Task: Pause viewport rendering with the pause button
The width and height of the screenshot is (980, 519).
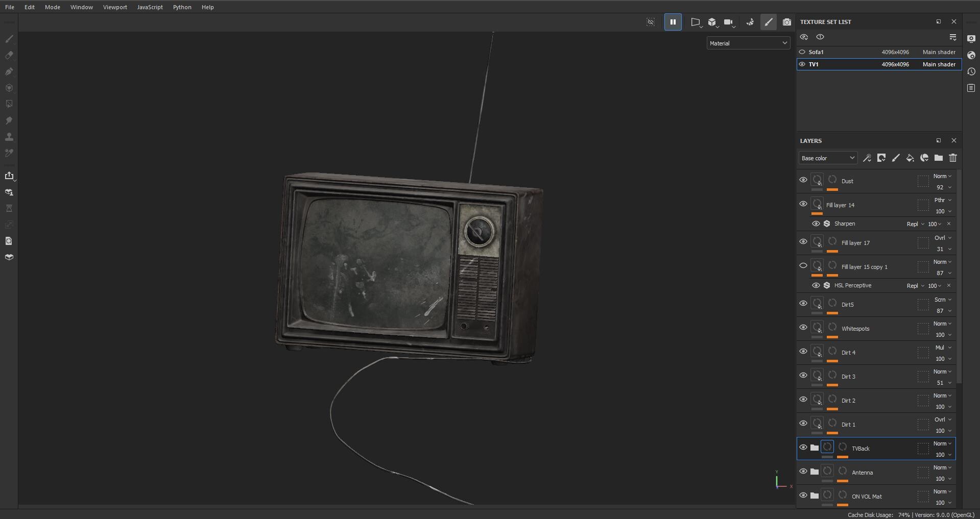Action: (673, 22)
